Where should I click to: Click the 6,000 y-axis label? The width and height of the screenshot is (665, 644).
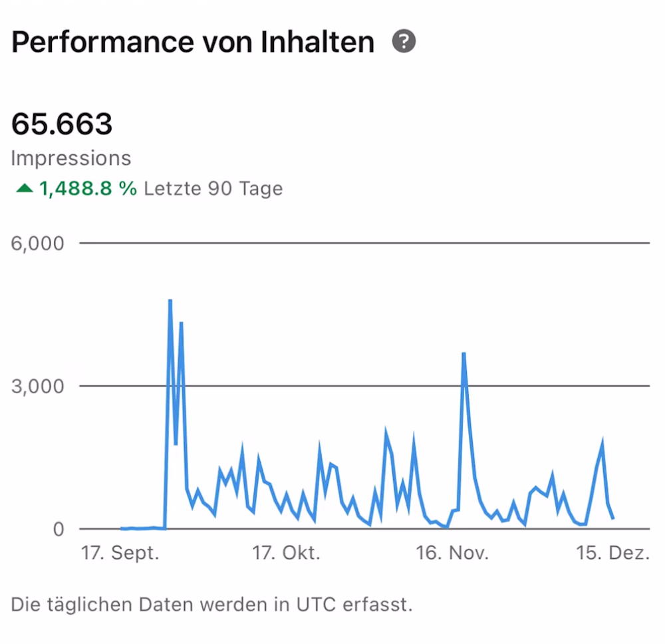(38, 243)
